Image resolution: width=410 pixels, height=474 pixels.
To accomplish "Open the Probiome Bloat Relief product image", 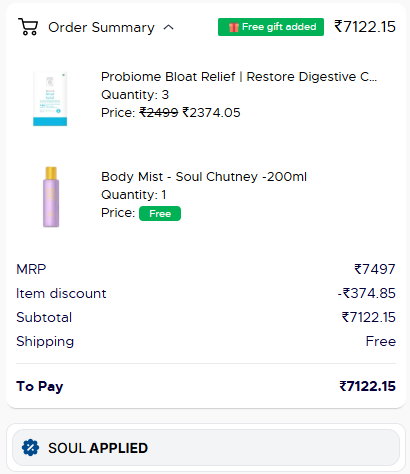I will (x=50, y=99).
